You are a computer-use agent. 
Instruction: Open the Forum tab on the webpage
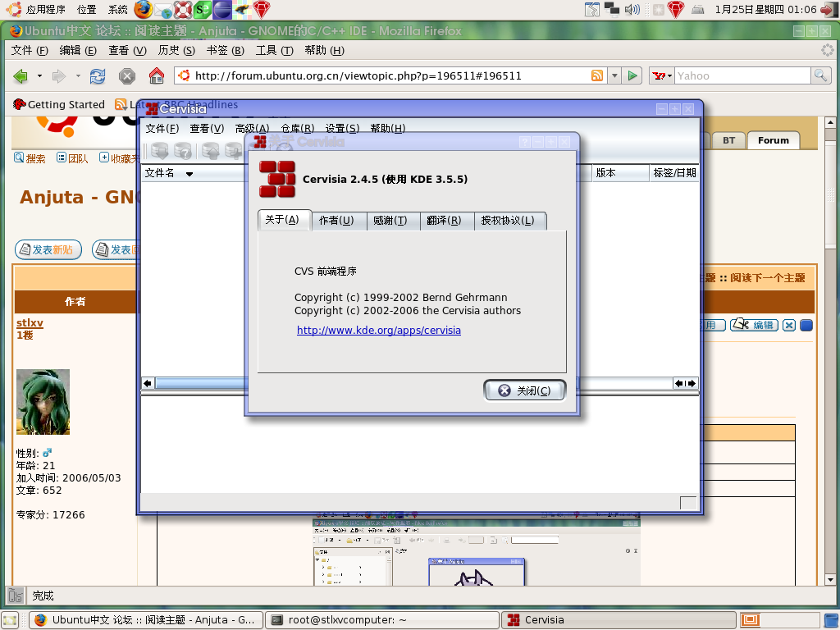[773, 140]
